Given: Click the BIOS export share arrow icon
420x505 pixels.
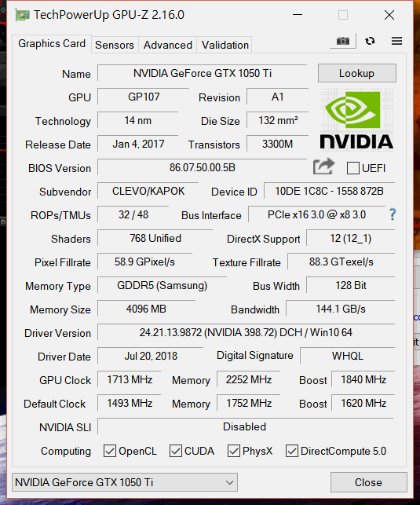Looking at the screenshot, I should pyautogui.click(x=323, y=167).
